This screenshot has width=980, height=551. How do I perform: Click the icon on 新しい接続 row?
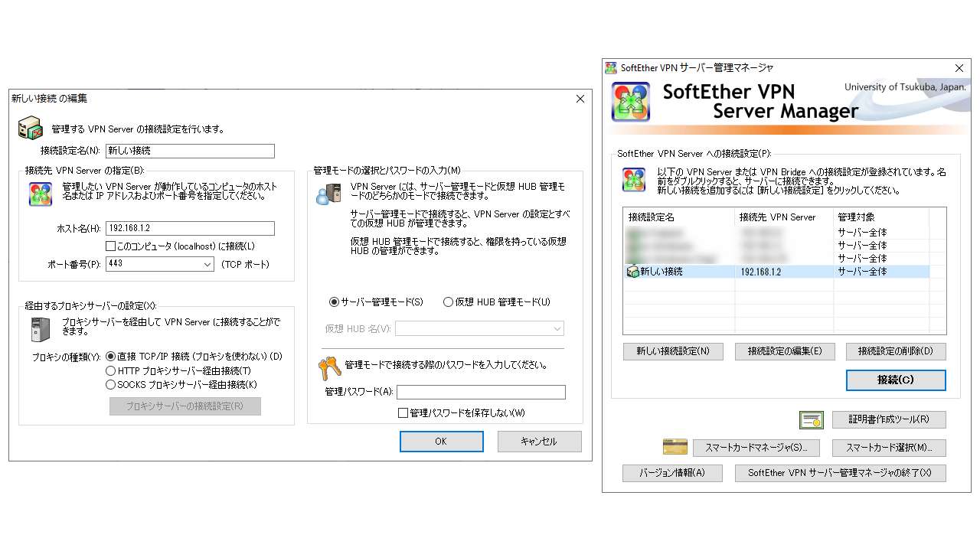pos(632,272)
